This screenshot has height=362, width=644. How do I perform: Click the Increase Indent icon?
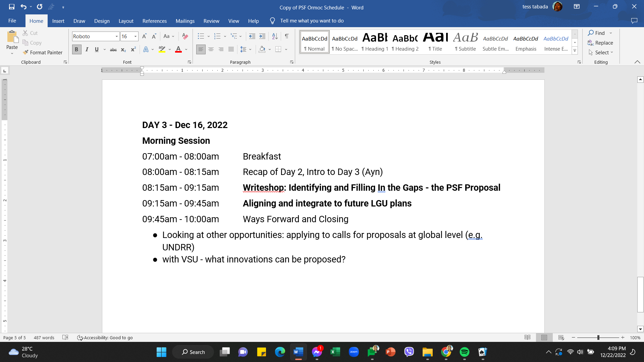pyautogui.click(x=262, y=36)
